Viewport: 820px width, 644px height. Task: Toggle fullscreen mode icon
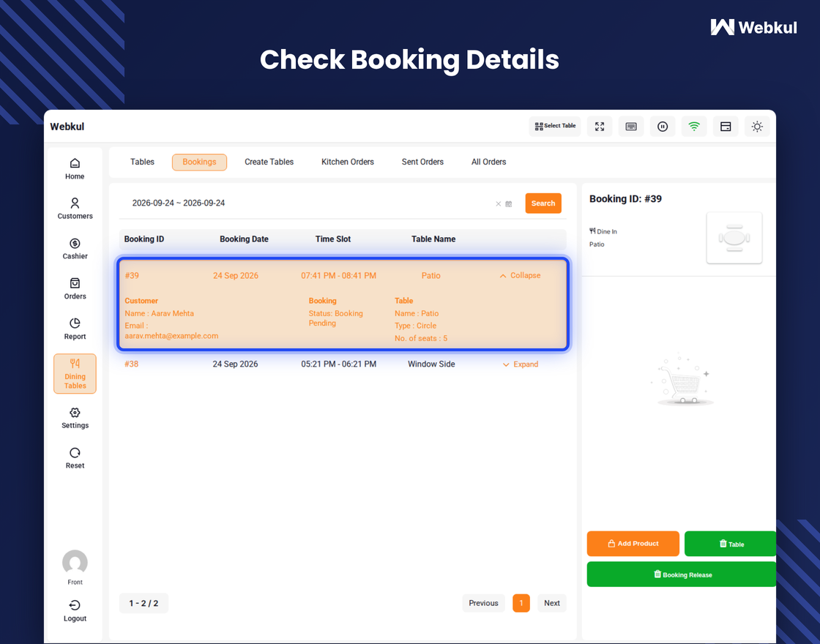[x=600, y=127]
